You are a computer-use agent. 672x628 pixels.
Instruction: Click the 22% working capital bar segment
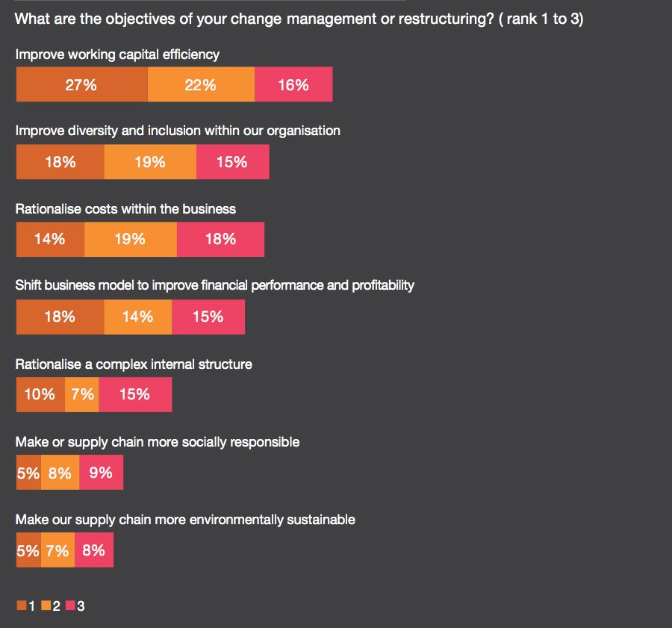tap(201, 84)
